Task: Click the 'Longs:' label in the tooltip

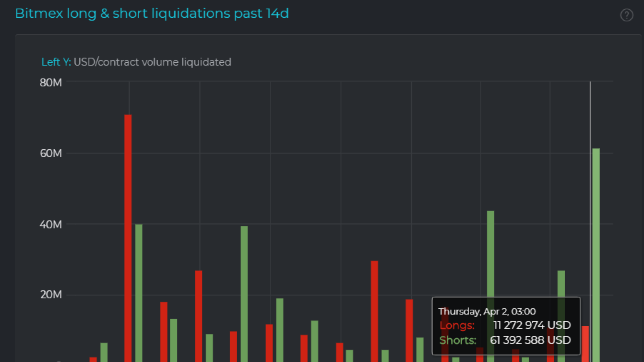Action: (457, 325)
